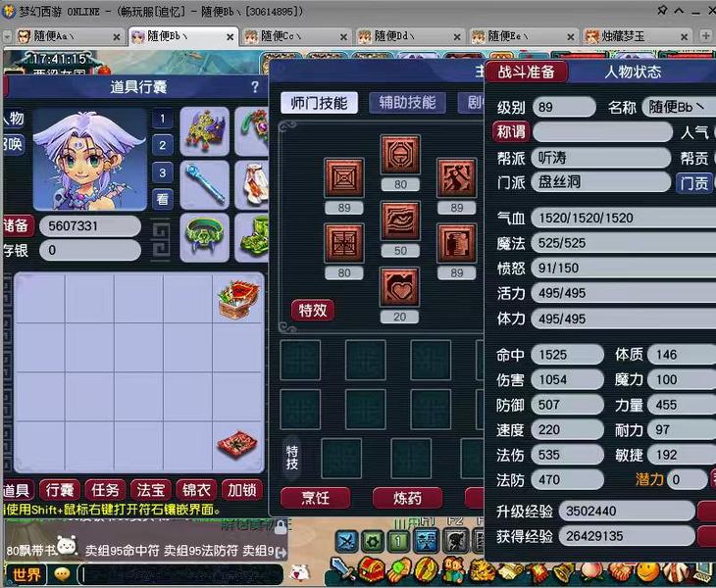716x588 pixels.
Task: Open the 任务 items tab
Action: point(105,490)
